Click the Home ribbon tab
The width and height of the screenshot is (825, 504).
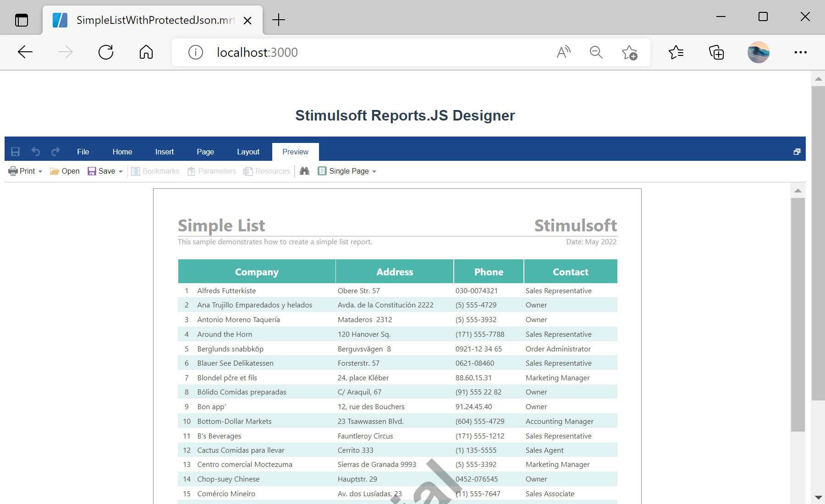coord(122,152)
